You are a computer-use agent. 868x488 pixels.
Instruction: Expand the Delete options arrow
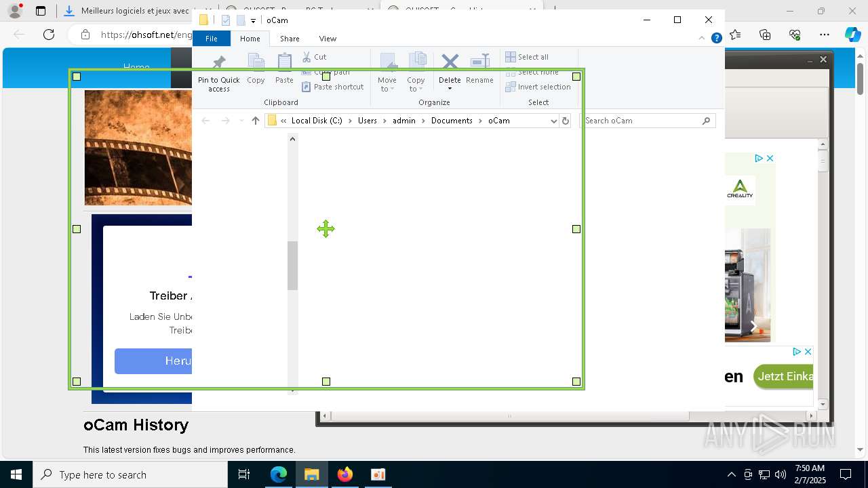pos(450,89)
